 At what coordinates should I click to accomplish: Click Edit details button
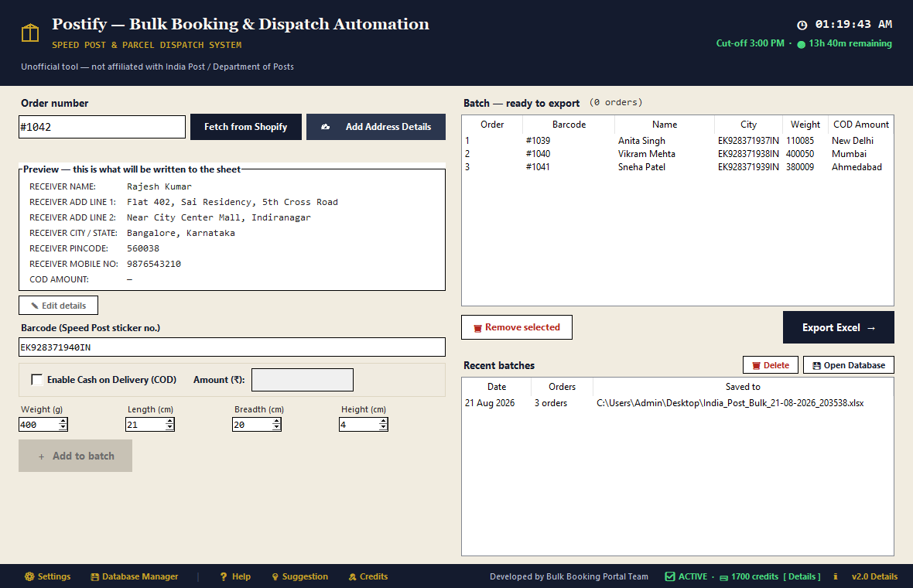pos(58,306)
